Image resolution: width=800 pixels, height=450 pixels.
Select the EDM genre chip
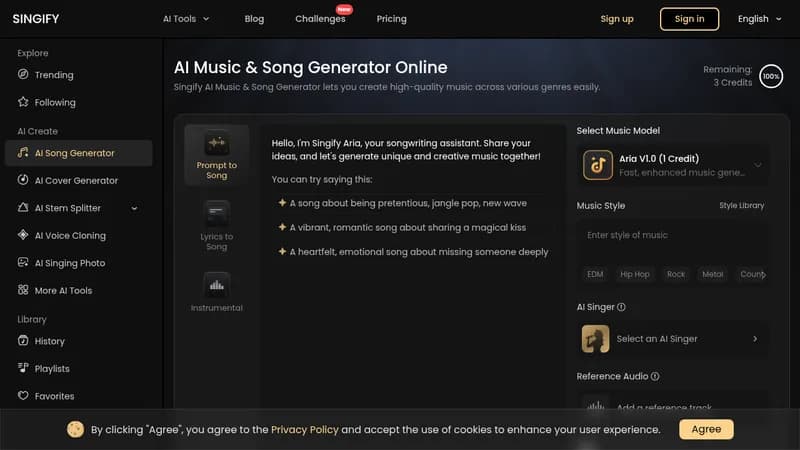click(x=595, y=274)
